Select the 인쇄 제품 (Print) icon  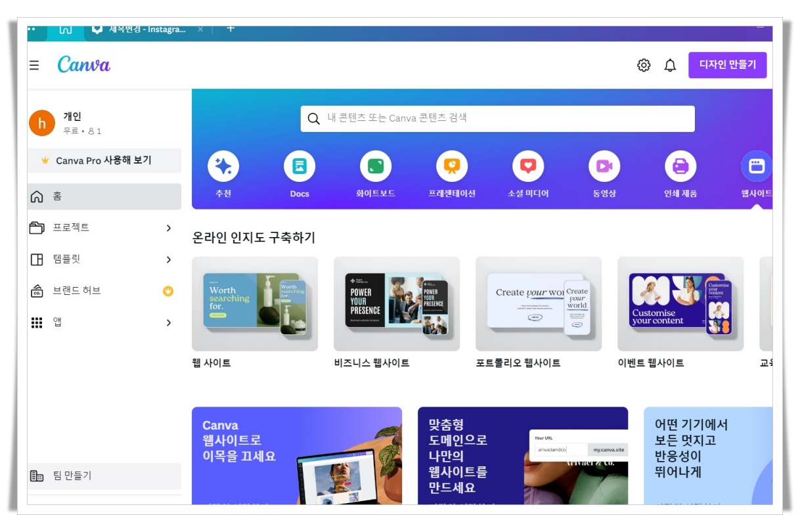680,166
